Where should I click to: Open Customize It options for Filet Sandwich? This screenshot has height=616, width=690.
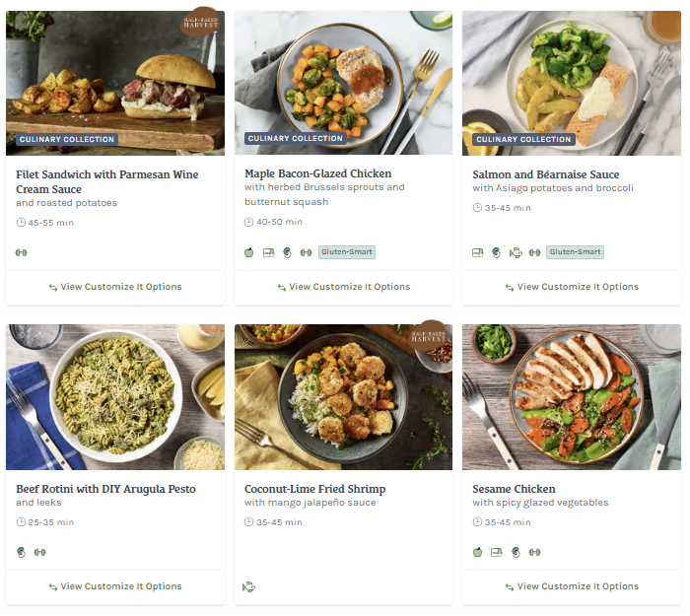tap(115, 287)
